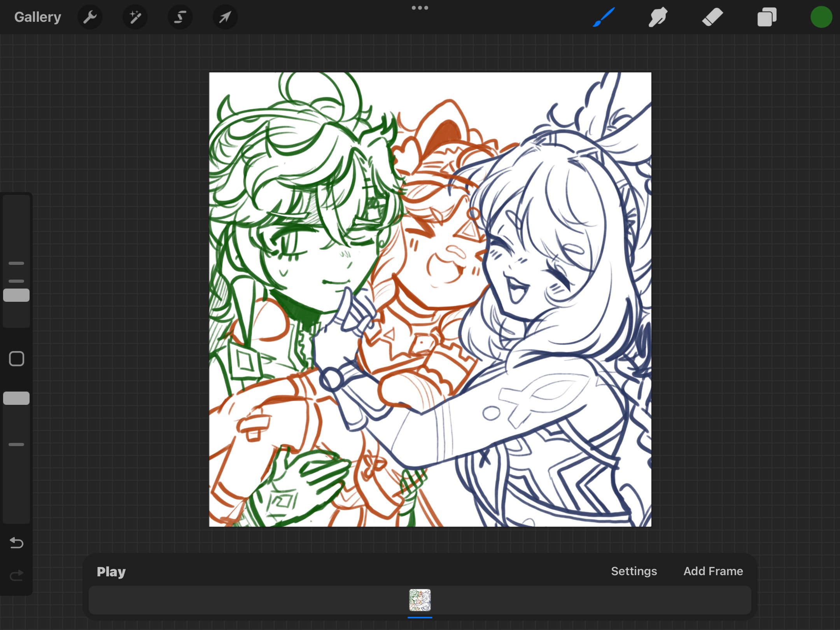Select the Eraser tool
The height and width of the screenshot is (630, 840).
tap(712, 17)
